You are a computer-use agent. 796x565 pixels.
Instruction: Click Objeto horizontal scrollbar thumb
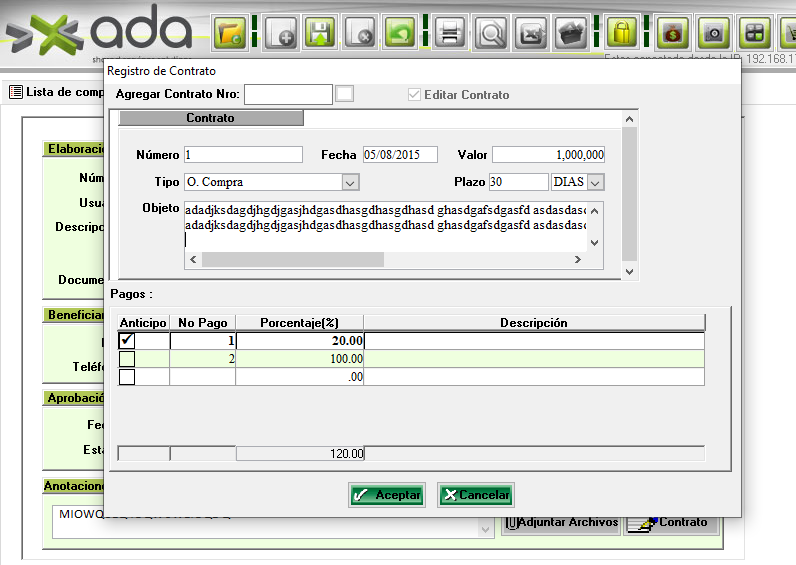point(293,259)
